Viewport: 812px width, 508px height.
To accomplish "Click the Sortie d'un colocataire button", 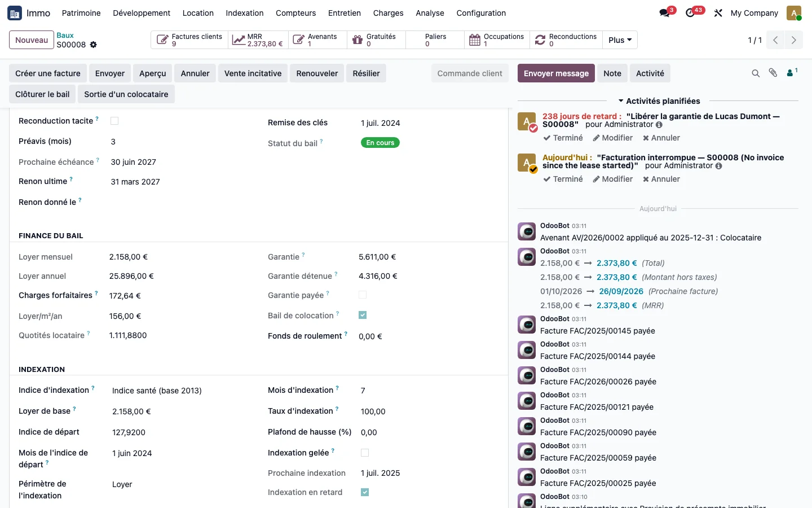I will pos(126,94).
